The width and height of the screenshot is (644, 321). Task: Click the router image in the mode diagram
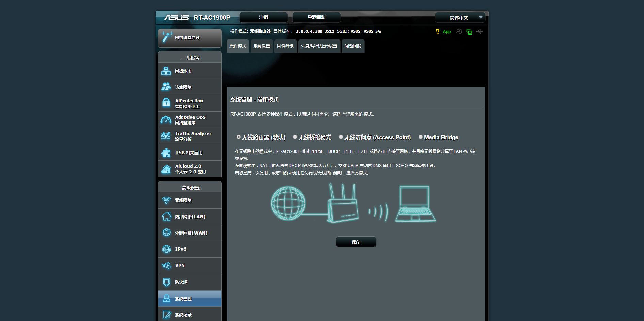(x=343, y=203)
